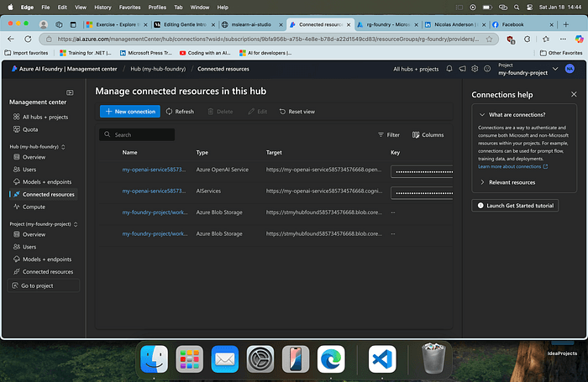Screen dimensions: 588x382
Task: Switch to the rg-foundry tab
Action: [x=387, y=24]
